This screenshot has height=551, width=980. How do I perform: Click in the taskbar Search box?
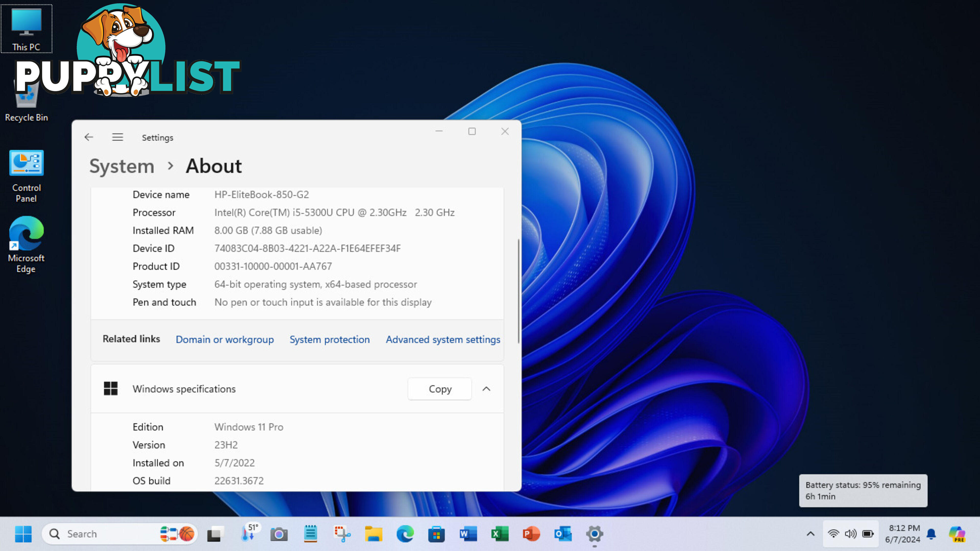(119, 533)
